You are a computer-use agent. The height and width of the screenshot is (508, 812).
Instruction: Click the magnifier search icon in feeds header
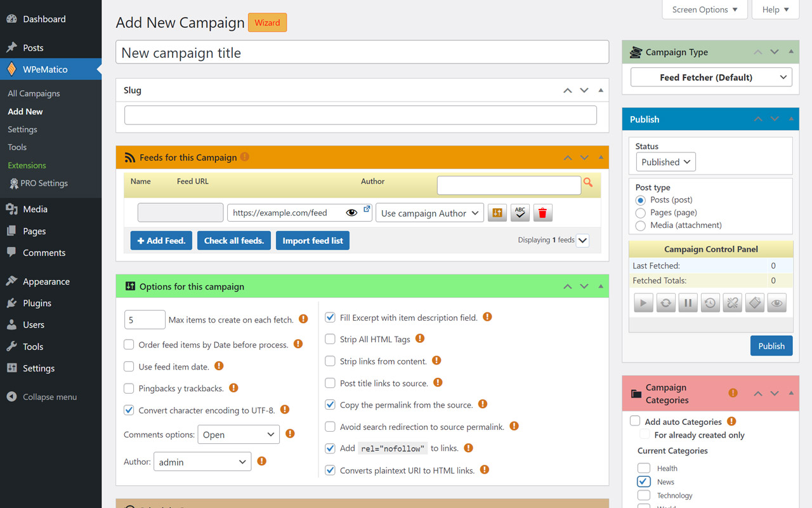(x=588, y=182)
